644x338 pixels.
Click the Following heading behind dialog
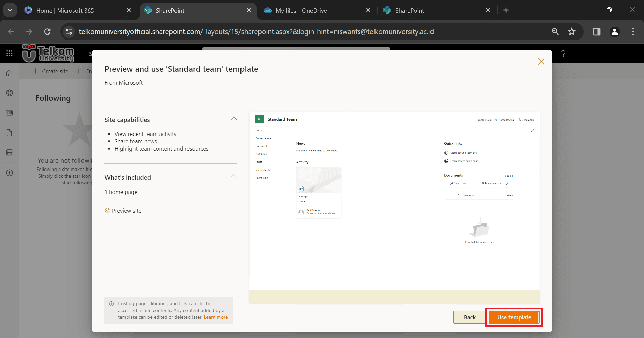coord(53,98)
